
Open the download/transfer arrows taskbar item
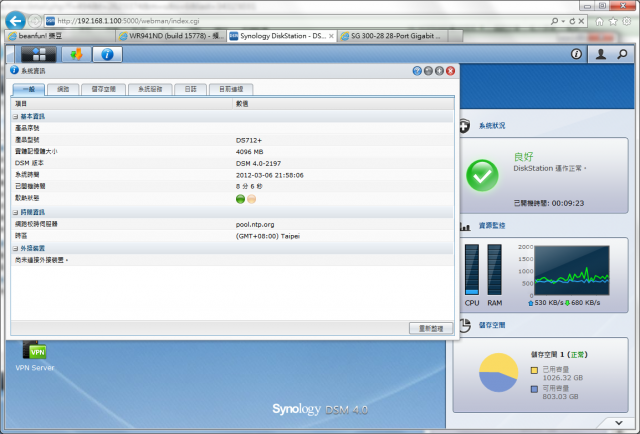coord(76,54)
